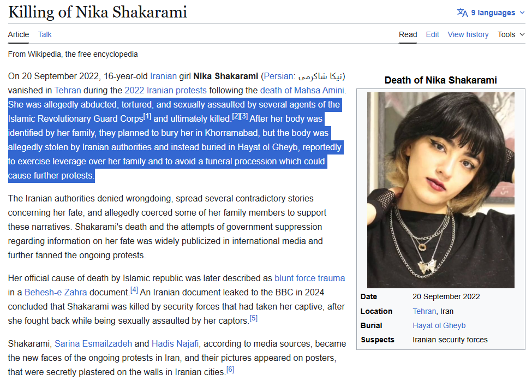Expand the Tools menu chevron
The height and width of the screenshot is (392, 532).
coord(522,34)
